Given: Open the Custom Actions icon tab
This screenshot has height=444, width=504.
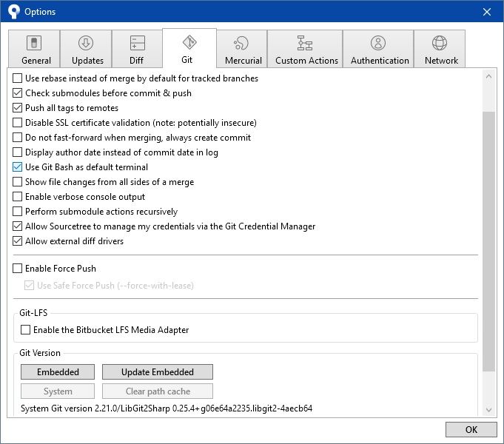Looking at the screenshot, I should point(305,43).
